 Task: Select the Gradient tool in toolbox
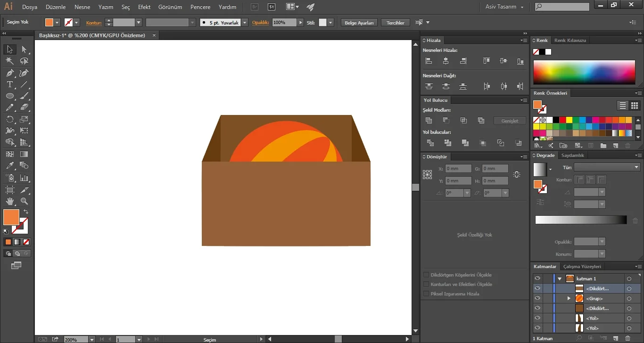(24, 154)
